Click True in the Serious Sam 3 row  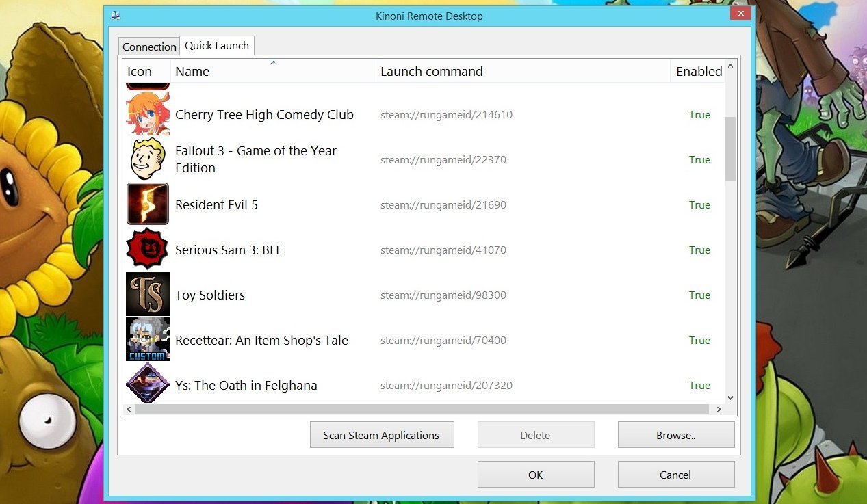tap(699, 250)
